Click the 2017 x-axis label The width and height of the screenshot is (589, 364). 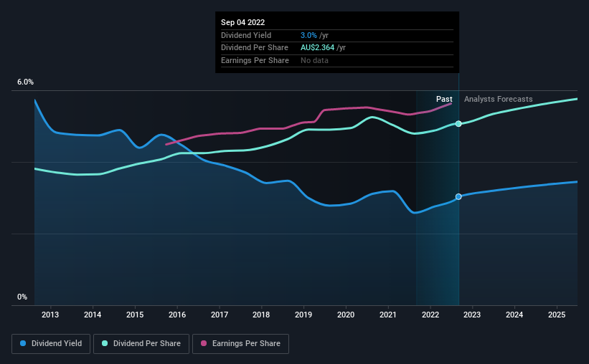[x=220, y=315]
